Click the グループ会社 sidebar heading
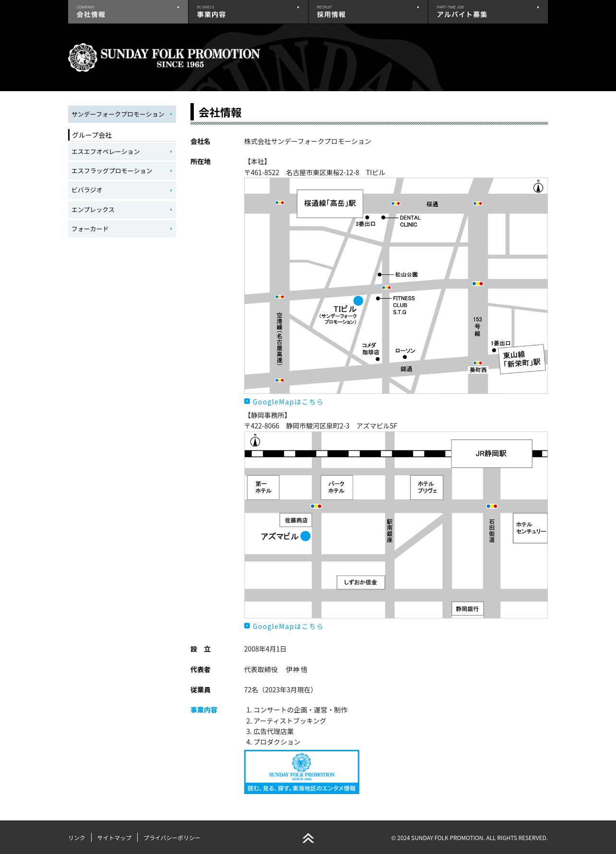The width and height of the screenshot is (616, 854). (x=92, y=135)
